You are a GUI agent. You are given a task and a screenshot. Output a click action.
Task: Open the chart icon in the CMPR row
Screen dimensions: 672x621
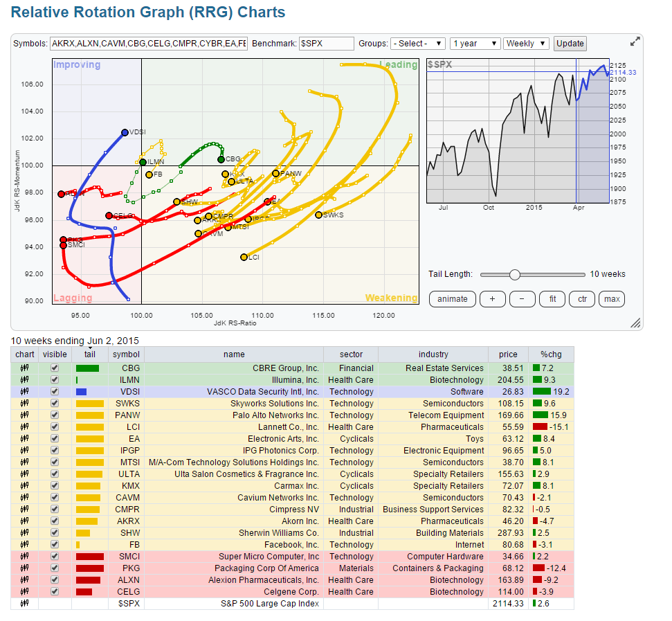24,509
